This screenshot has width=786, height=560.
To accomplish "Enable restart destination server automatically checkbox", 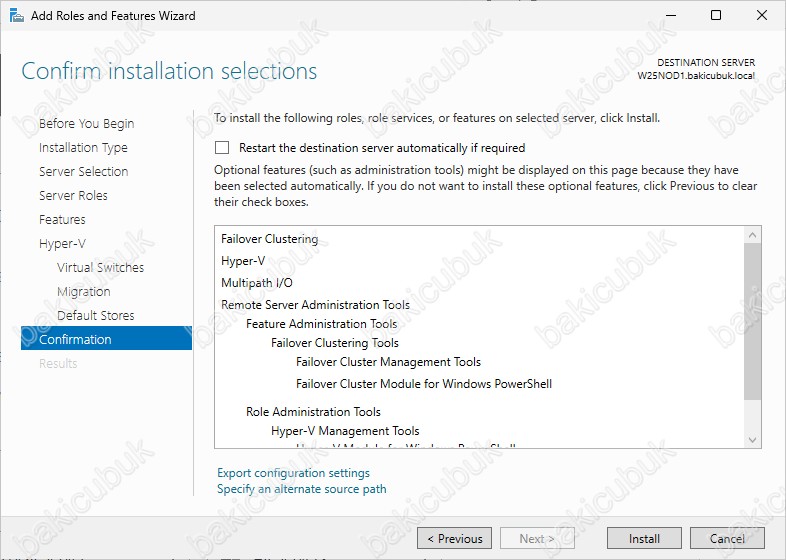I will coord(222,147).
